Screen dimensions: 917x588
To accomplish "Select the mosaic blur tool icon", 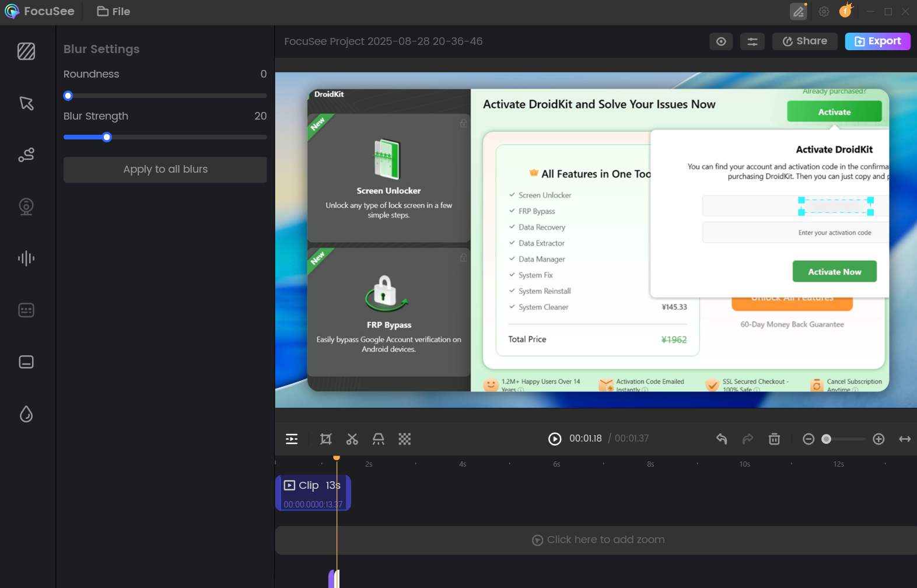I will (405, 439).
